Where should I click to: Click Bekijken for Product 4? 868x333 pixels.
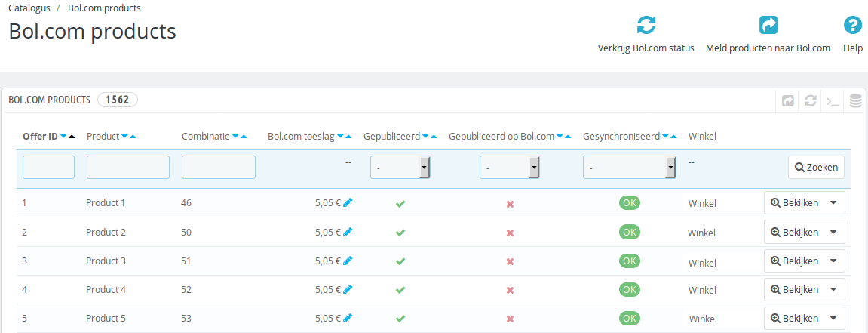[796, 289]
